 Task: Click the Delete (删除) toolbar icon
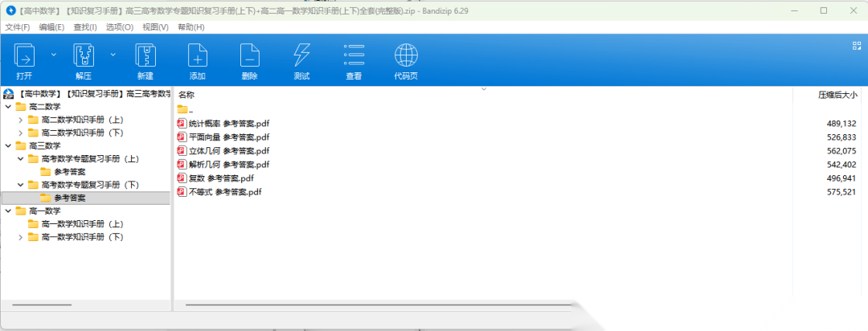(x=249, y=56)
